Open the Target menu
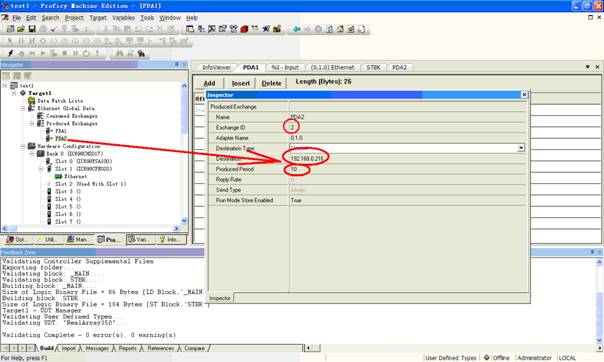Image resolution: width=604 pixels, height=362 pixels. (x=98, y=18)
